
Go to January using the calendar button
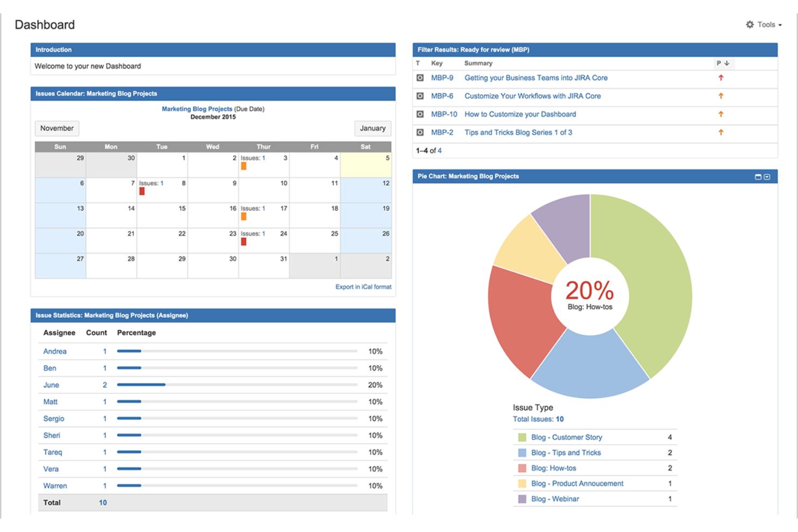coord(373,128)
